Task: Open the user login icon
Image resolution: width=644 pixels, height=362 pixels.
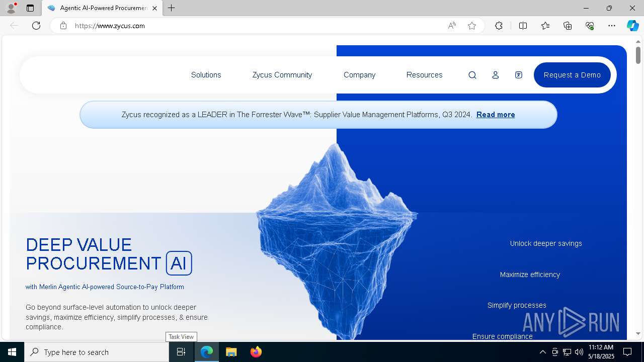Action: click(x=495, y=75)
